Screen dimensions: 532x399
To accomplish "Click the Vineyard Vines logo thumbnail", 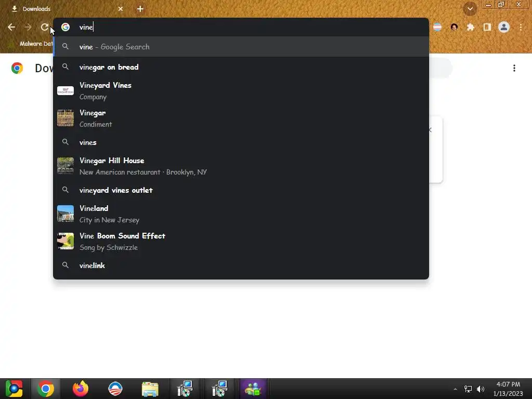I will [65, 90].
